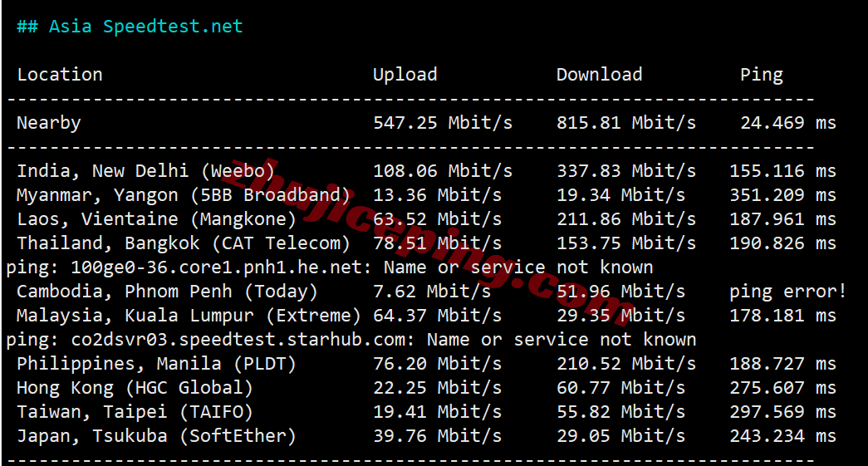Click India download value 337.83 Mbit/s

(626, 171)
